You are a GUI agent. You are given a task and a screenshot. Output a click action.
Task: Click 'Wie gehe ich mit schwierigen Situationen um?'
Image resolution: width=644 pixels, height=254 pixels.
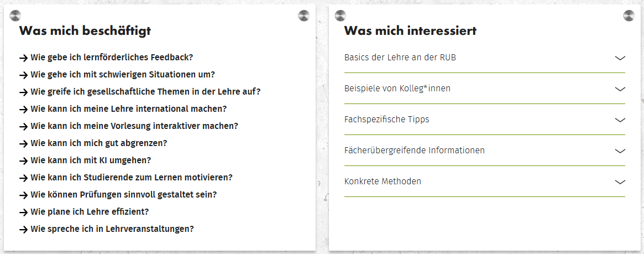pyautogui.click(x=122, y=74)
